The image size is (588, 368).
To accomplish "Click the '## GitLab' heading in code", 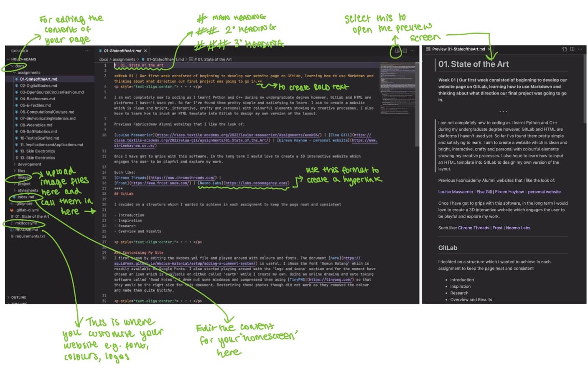I will [x=124, y=194].
